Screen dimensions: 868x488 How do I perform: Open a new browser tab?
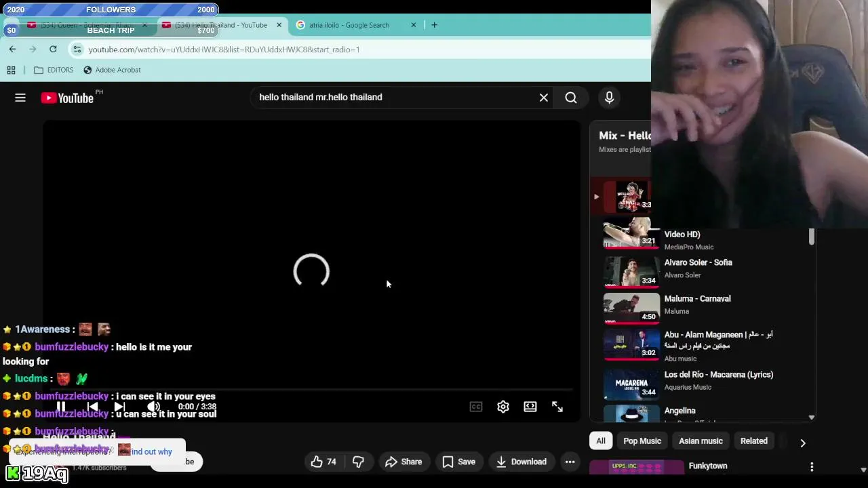[x=434, y=25]
